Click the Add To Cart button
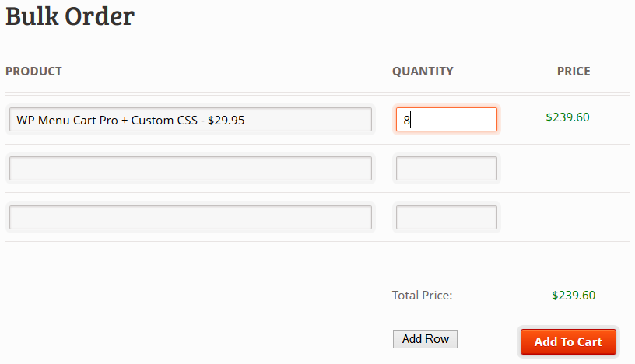 [x=568, y=342]
